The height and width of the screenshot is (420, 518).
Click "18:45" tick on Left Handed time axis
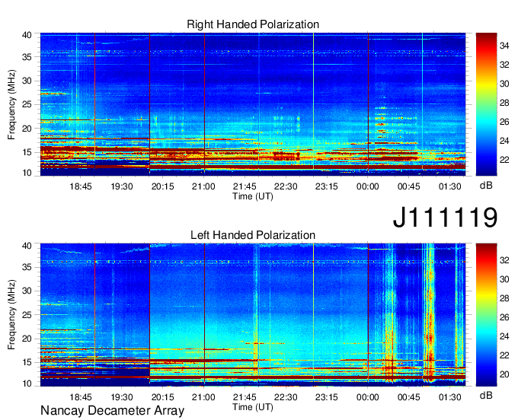[x=81, y=397]
